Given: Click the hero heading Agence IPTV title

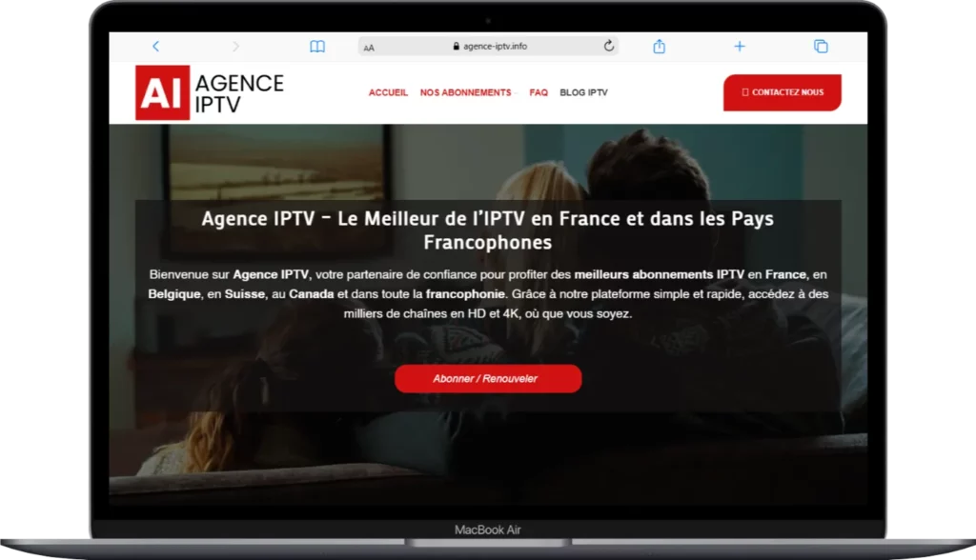Looking at the screenshot, I should (487, 230).
